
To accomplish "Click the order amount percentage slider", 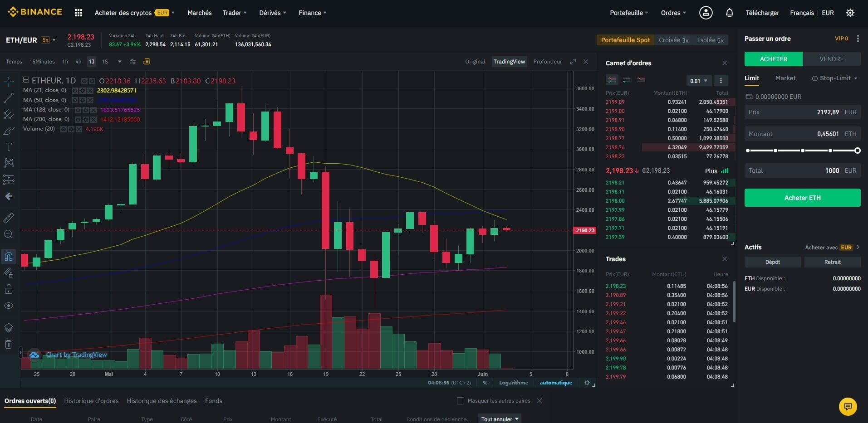I will 802,151.
